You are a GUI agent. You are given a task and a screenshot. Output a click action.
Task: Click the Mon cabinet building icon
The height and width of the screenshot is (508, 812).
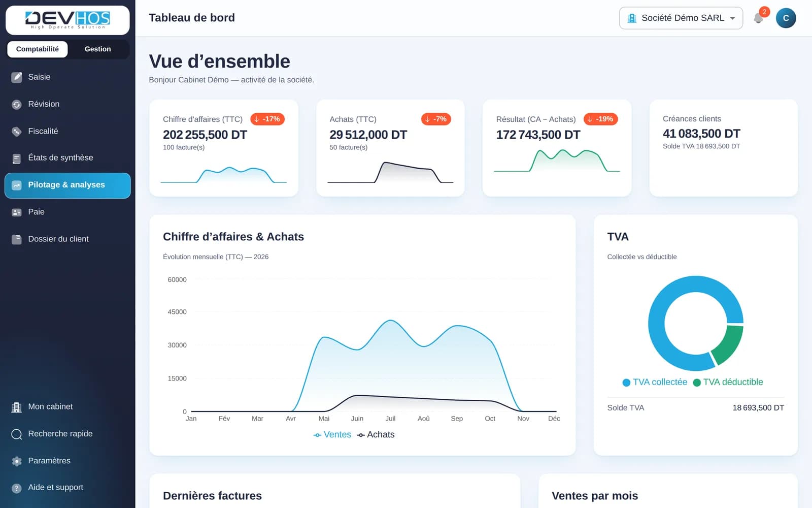pos(17,407)
